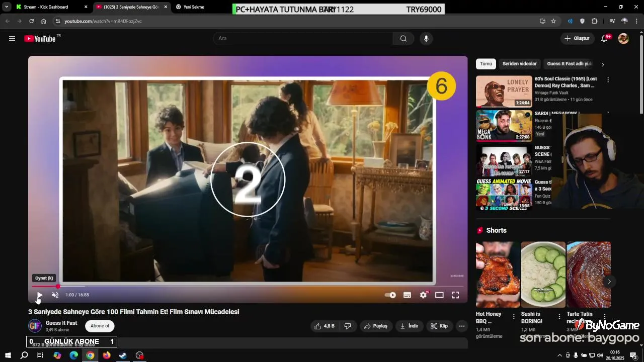Open Windows taskbar search
This screenshot has height=362, width=644.
(24, 355)
